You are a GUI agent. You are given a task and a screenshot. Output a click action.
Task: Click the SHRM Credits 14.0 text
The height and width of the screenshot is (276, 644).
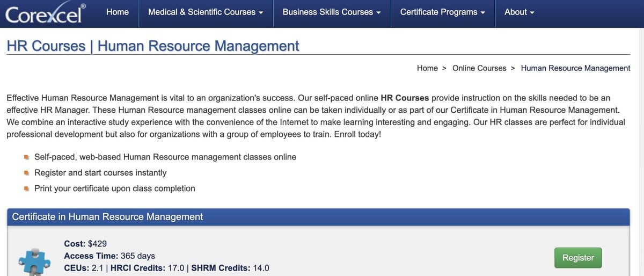point(230,268)
